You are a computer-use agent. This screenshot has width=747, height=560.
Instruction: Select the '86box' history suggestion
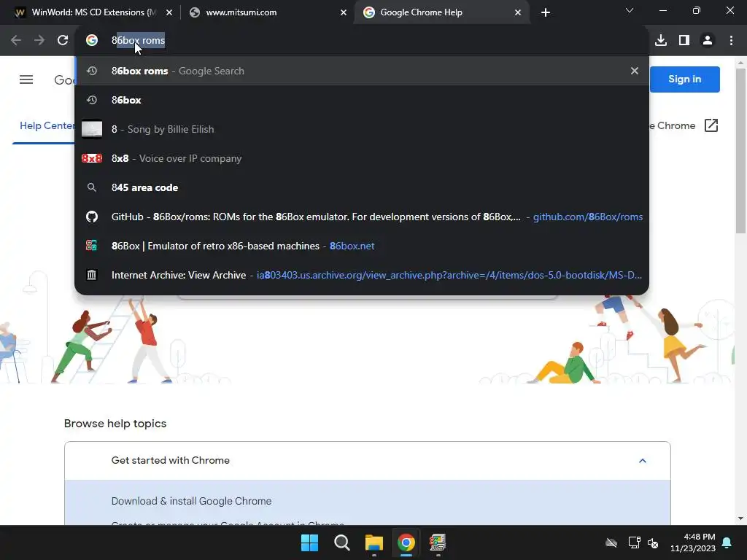point(362,100)
